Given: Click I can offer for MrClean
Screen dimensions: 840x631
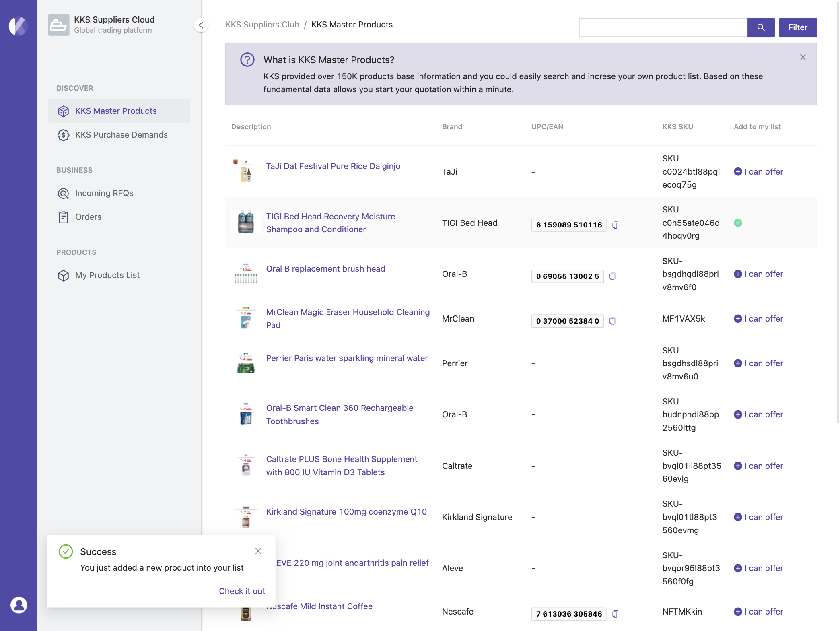Looking at the screenshot, I should (758, 319).
